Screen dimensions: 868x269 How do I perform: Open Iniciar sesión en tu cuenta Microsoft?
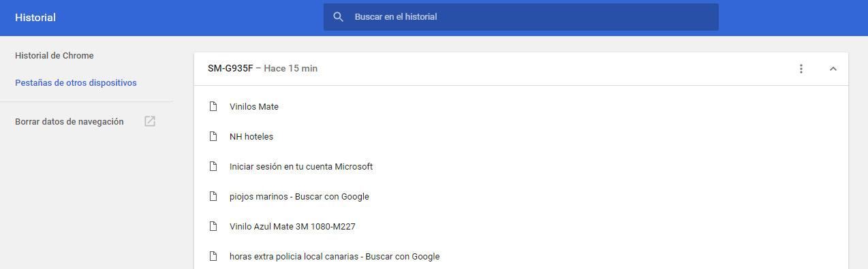coord(301,166)
